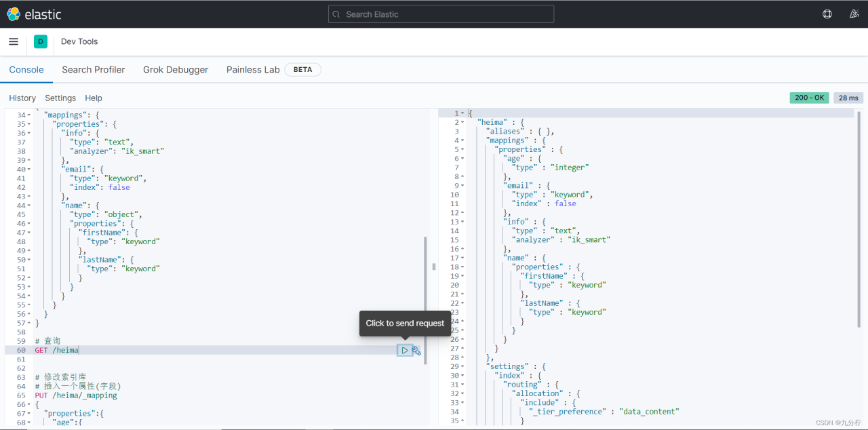This screenshot has width=868, height=430.
Task: Open the hamburger navigation menu
Action: 14,41
